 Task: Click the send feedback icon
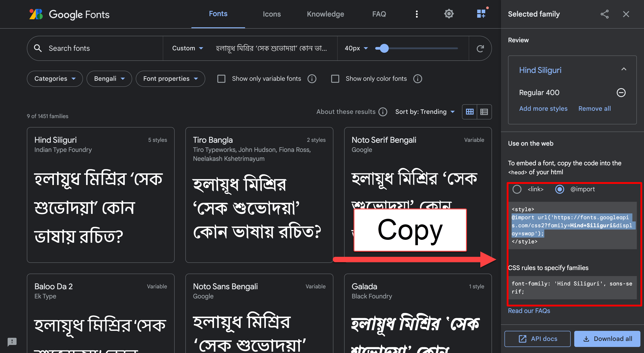tap(12, 342)
